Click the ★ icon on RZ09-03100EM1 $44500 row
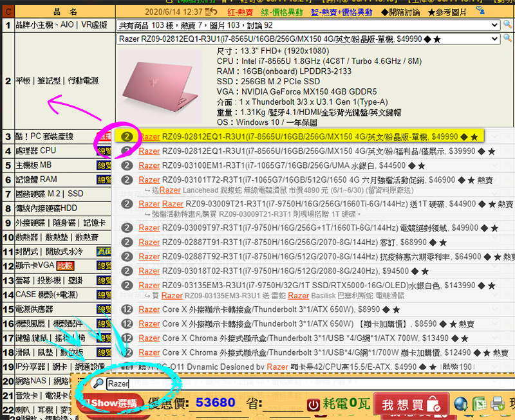Viewport: 515px width, 420px height. coord(421,166)
